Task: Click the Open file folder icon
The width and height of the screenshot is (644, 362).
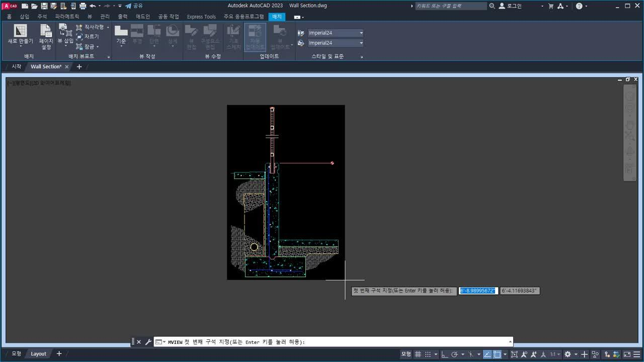Action: 34,6
